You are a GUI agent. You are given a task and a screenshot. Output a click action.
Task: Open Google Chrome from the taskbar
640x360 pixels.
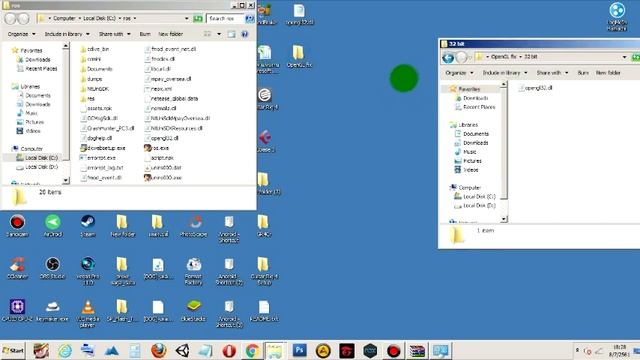point(252,351)
